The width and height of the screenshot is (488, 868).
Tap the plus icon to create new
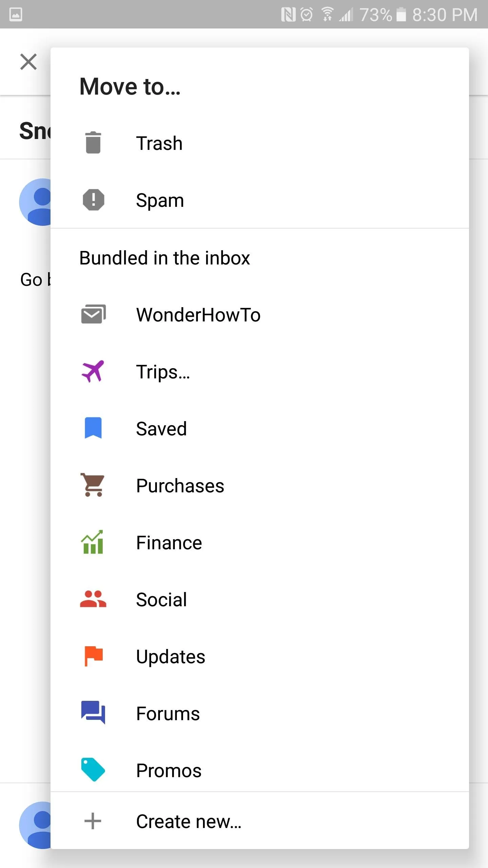pyautogui.click(x=93, y=821)
